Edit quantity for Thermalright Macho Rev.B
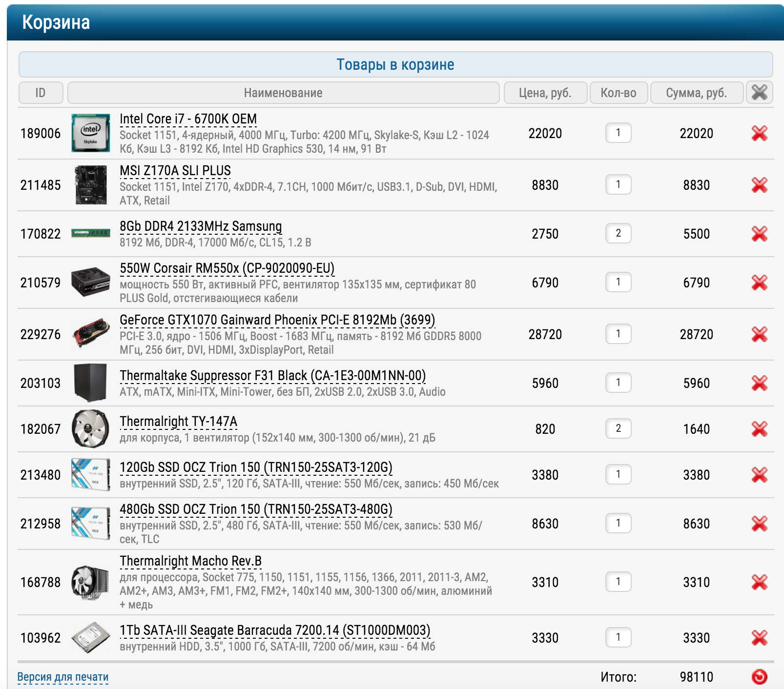784x689 pixels. (618, 582)
